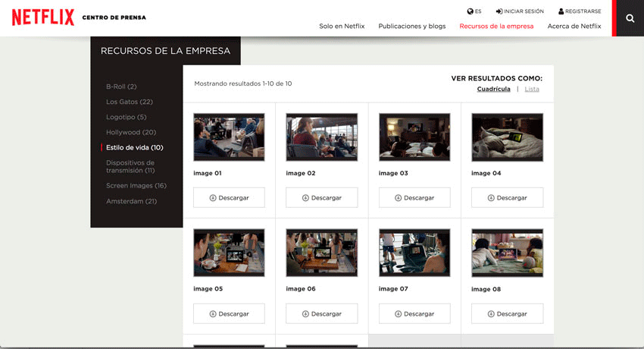644x349 pixels.
Task: Go to Acerca de Netflix
Action: click(574, 26)
